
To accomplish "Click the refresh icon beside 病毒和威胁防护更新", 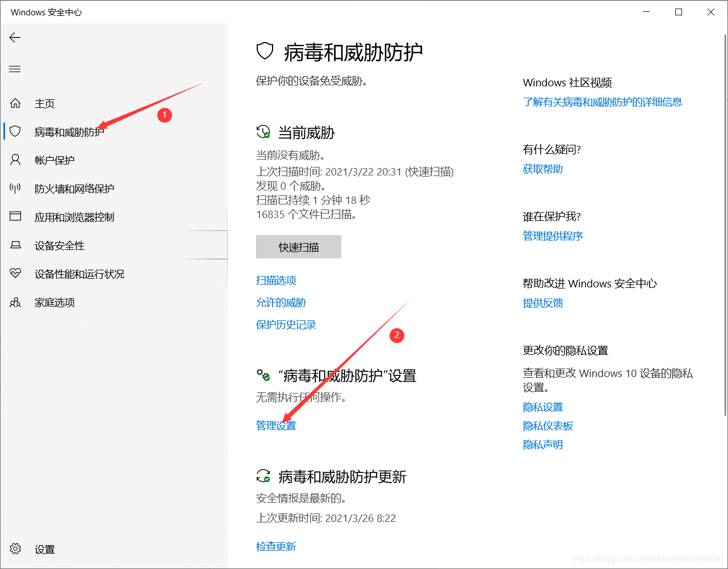I will pos(263,476).
